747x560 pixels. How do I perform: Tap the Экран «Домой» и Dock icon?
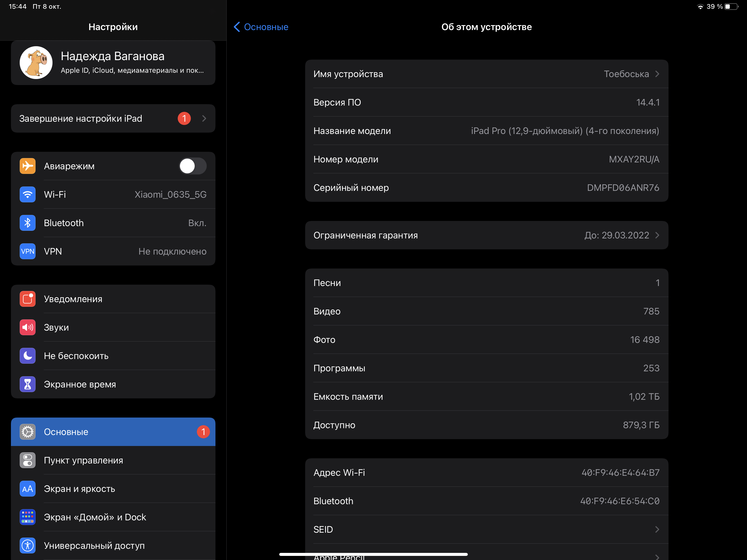(x=27, y=517)
